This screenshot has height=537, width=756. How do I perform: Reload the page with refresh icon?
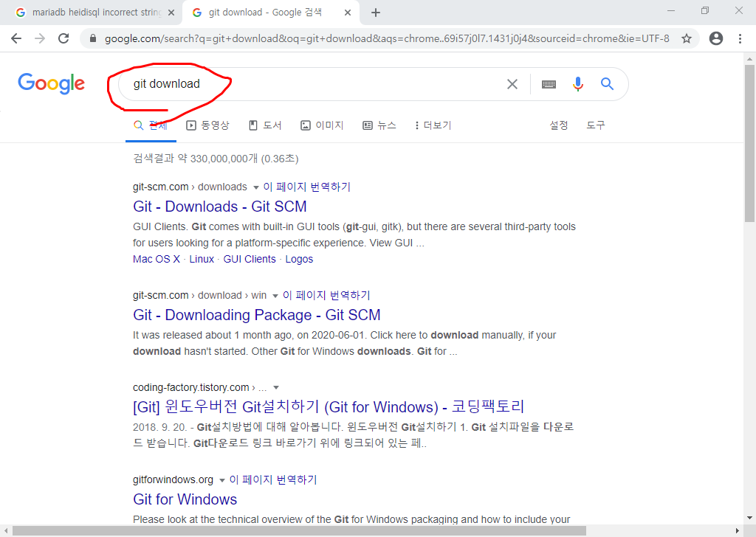[x=63, y=38]
